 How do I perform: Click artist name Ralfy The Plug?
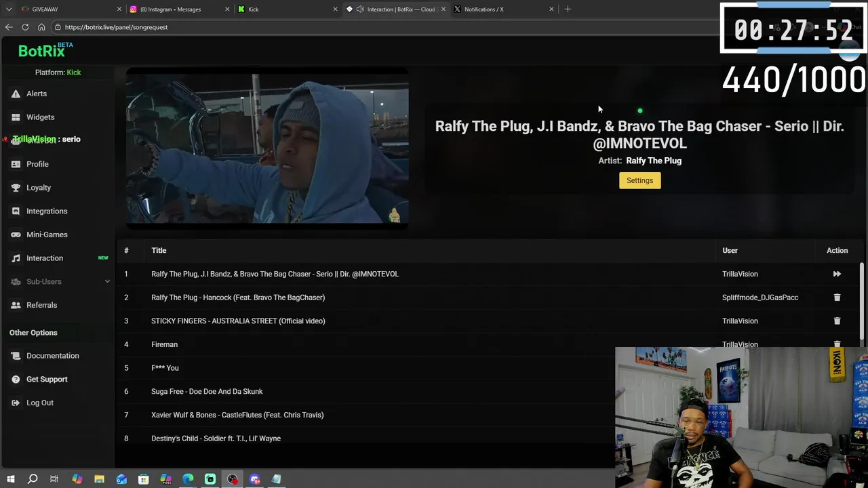[654, 161]
